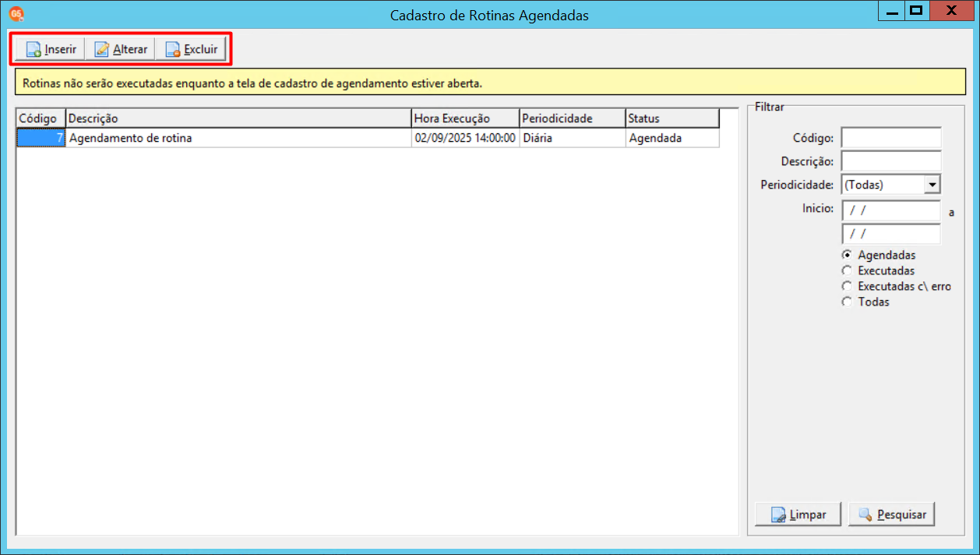Click the first Inicio date field
The height and width of the screenshot is (555, 980).
891,210
